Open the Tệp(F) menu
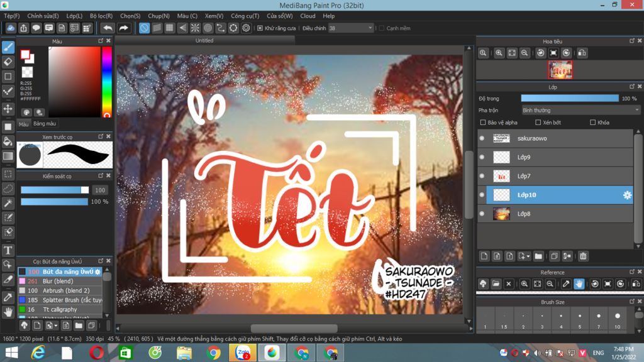The width and height of the screenshot is (644, 362). [x=11, y=16]
